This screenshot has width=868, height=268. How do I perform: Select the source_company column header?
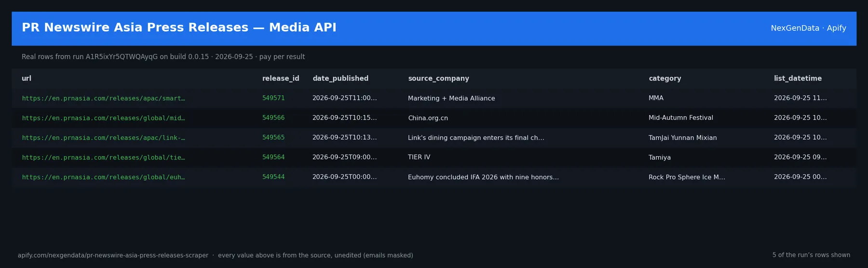438,79
